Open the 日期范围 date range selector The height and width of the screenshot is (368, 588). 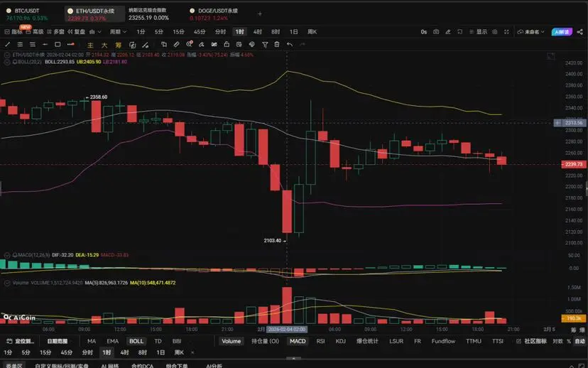coord(58,341)
